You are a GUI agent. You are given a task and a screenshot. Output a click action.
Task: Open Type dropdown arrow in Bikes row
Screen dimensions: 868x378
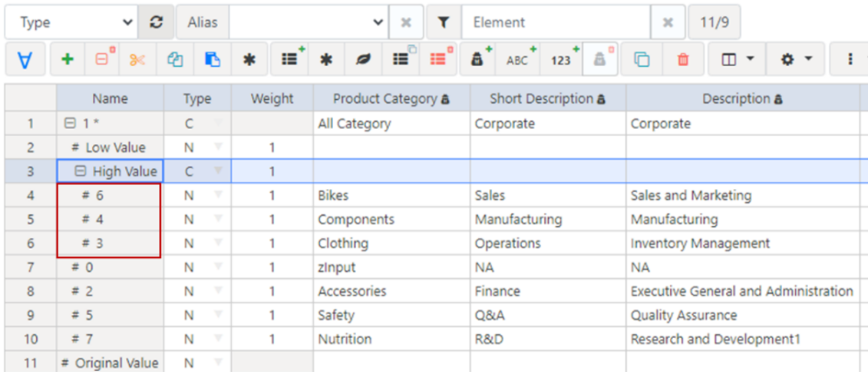pos(218,194)
